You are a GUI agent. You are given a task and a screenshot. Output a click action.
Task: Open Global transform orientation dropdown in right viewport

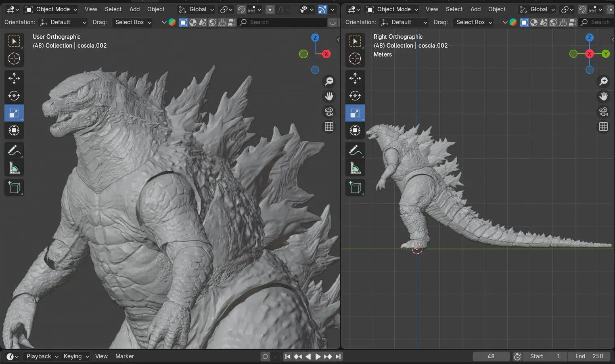point(538,9)
